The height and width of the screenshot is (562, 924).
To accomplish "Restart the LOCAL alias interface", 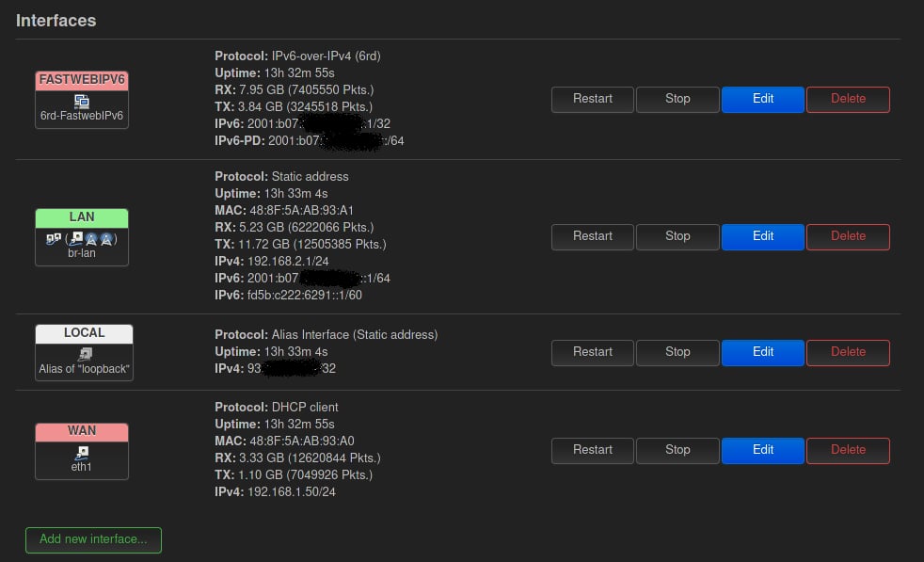I will click(x=592, y=352).
